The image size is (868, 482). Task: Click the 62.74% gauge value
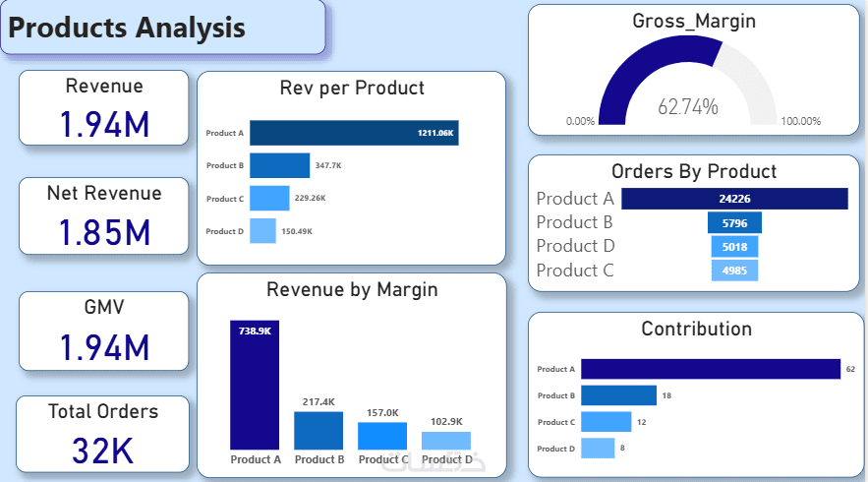[x=688, y=106]
